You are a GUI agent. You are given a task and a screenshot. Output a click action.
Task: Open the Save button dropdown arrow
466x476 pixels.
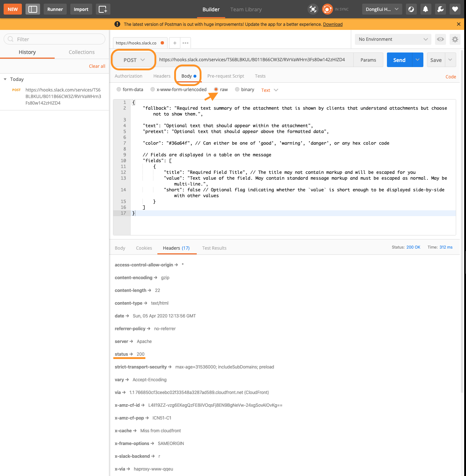point(450,60)
